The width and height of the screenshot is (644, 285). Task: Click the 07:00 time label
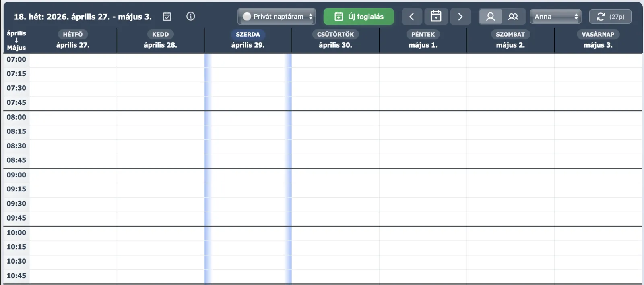(17, 60)
